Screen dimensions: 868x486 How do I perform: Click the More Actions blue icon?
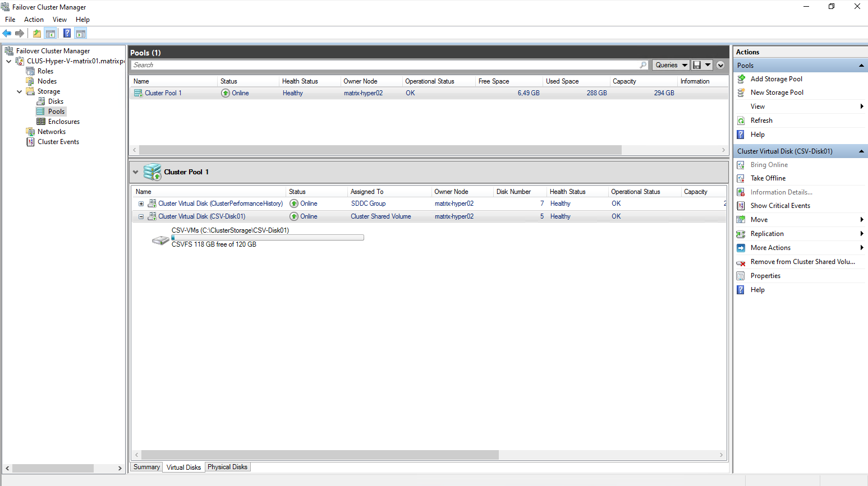point(741,248)
